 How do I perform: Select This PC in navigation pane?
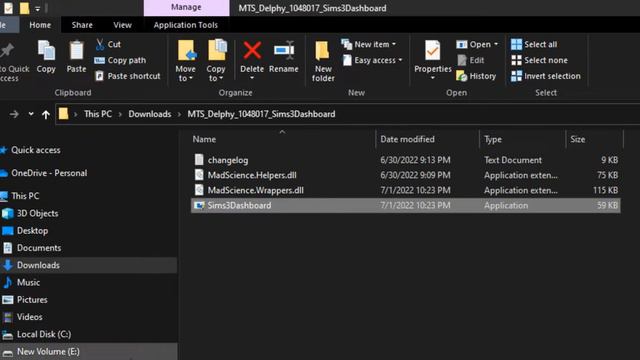[25, 196]
